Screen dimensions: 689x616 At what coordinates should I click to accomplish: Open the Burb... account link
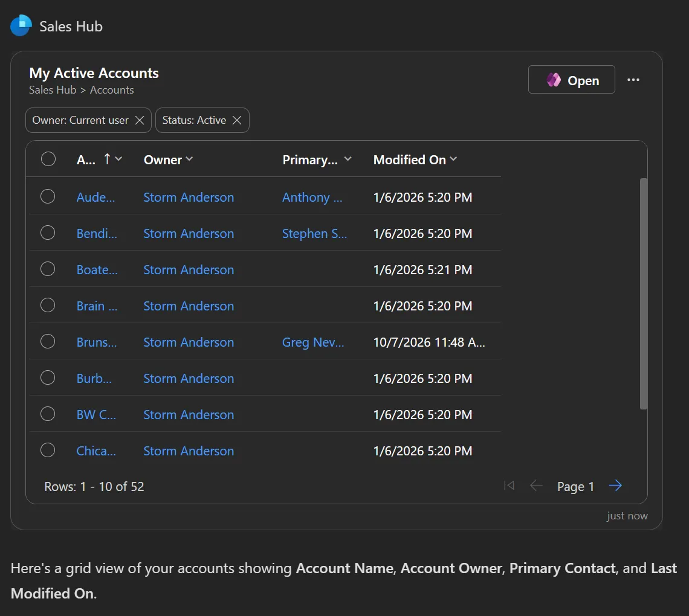pos(94,379)
